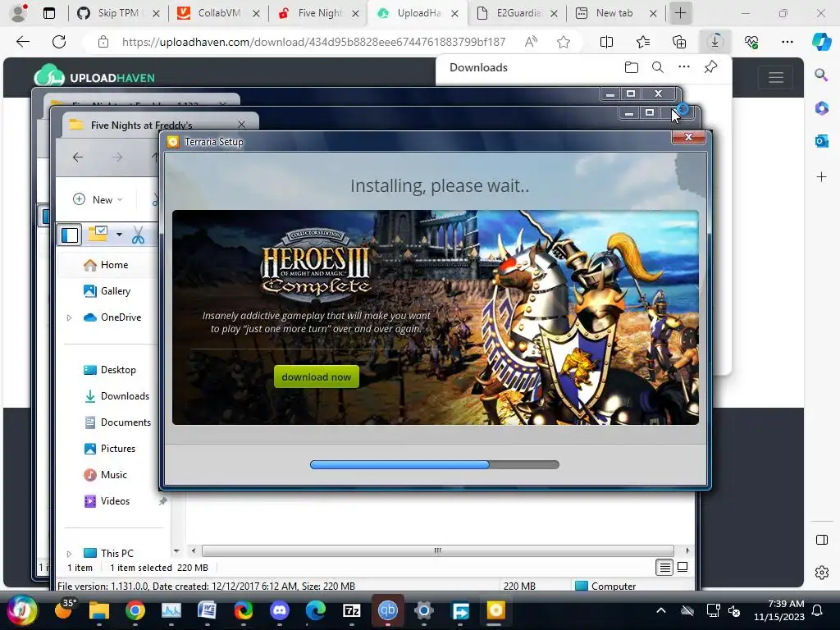Screen dimensions: 840x630
Task: Open Documents in Explorer sidebar
Action: (x=117, y=422)
